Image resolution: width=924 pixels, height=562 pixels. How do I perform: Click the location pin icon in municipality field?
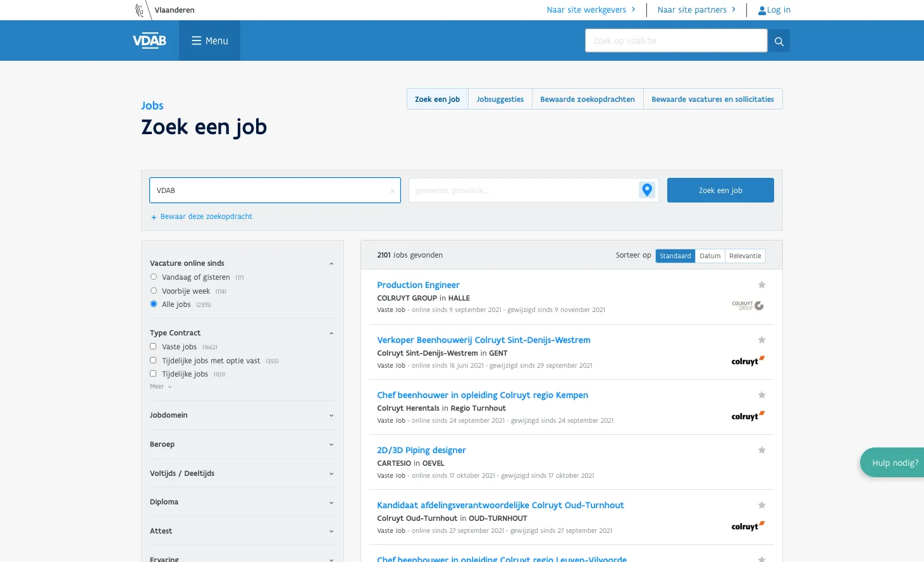click(647, 190)
